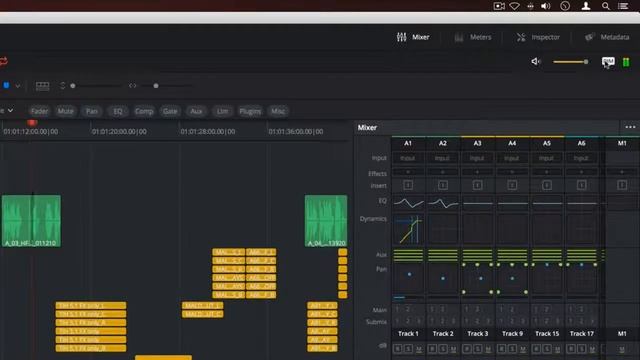The image size is (640, 360).
Task: Open the A1 Input dropdown
Action: [x=408, y=158]
